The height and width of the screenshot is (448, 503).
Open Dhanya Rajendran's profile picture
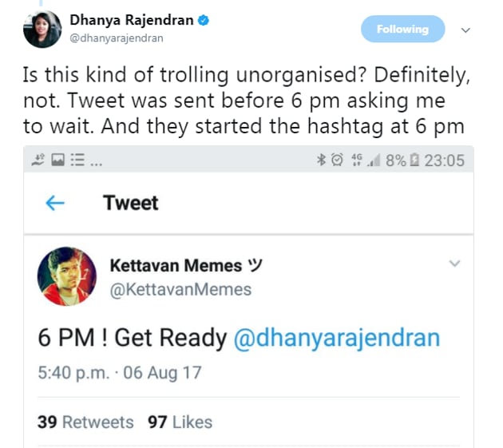[x=42, y=30]
